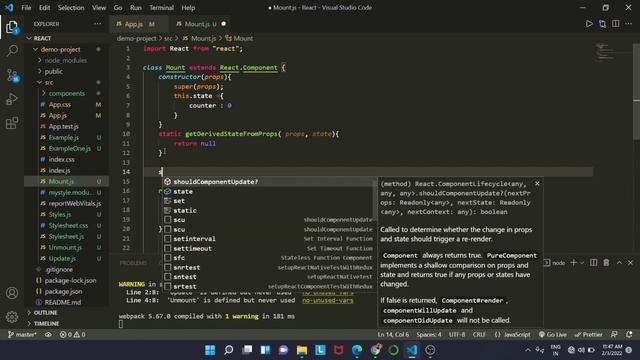Click errors and warnings count in status bar

point(73,335)
